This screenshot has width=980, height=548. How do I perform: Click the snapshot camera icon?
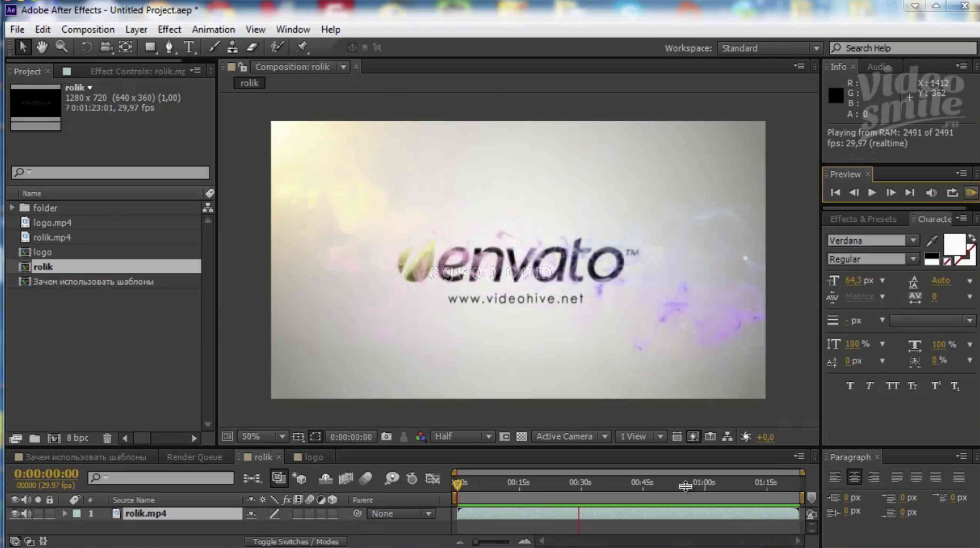click(x=386, y=437)
